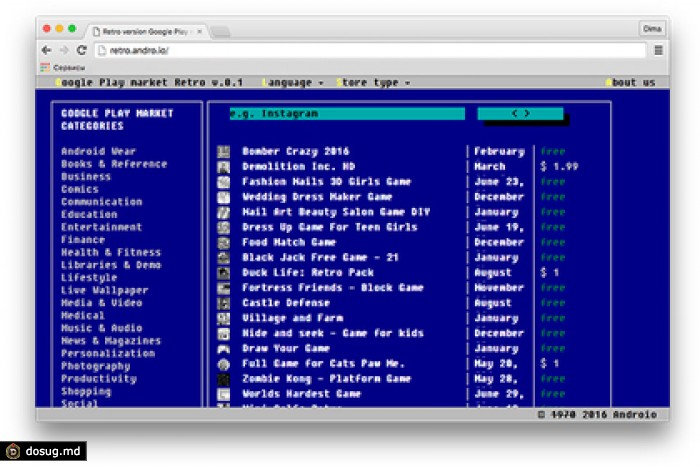
Task: Click the Wedding Dress Maker Game icon
Action: click(223, 197)
